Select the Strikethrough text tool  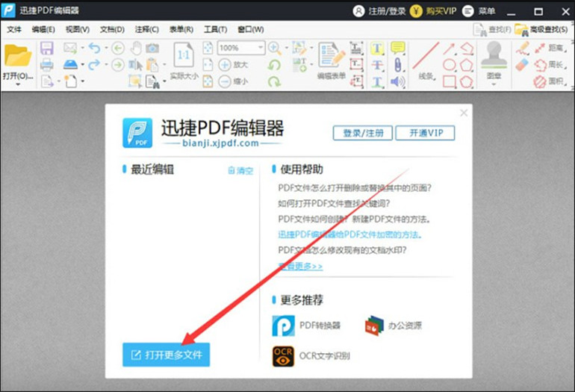pos(377,65)
